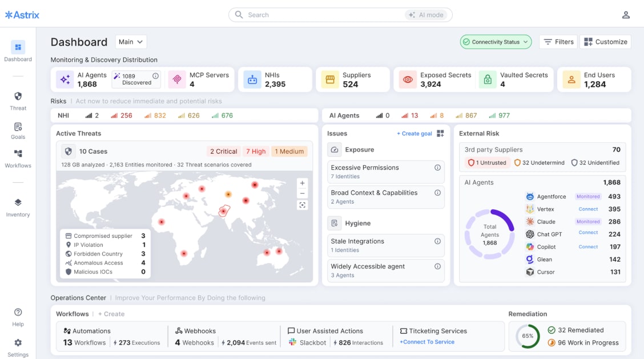Click the Vaulted Secrets lock icon
The height and width of the screenshot is (359, 644).
click(x=488, y=79)
